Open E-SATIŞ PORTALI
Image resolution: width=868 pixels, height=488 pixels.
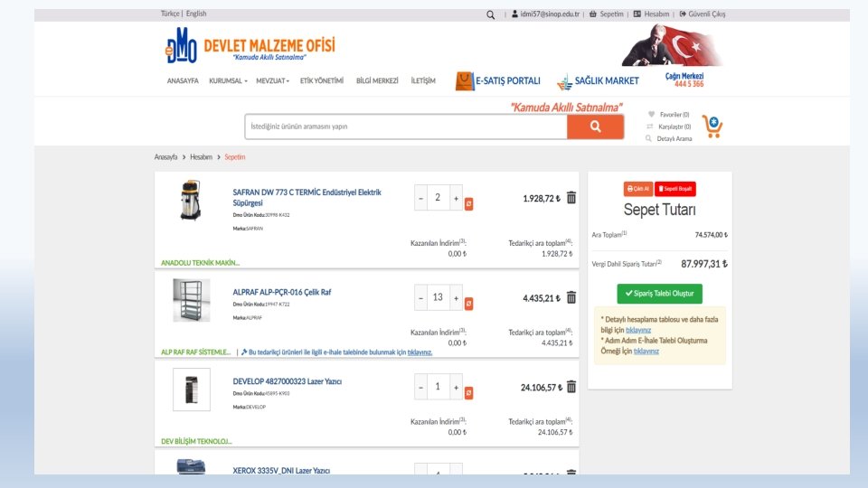pos(497,80)
